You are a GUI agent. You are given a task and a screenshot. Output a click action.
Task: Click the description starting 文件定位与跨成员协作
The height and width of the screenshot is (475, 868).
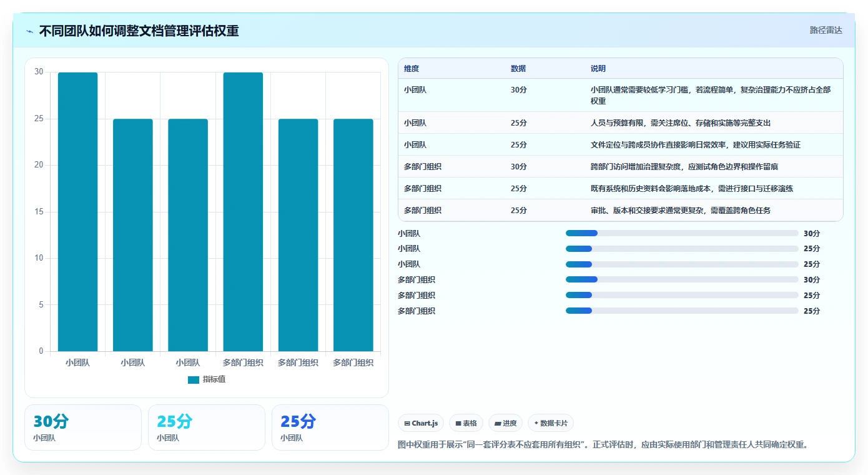click(696, 145)
